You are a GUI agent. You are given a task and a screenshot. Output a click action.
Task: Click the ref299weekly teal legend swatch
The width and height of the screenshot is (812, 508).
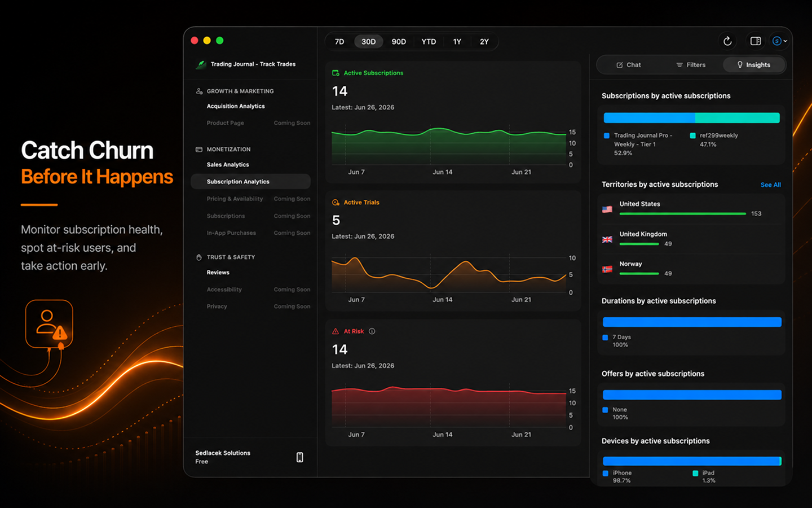point(692,135)
